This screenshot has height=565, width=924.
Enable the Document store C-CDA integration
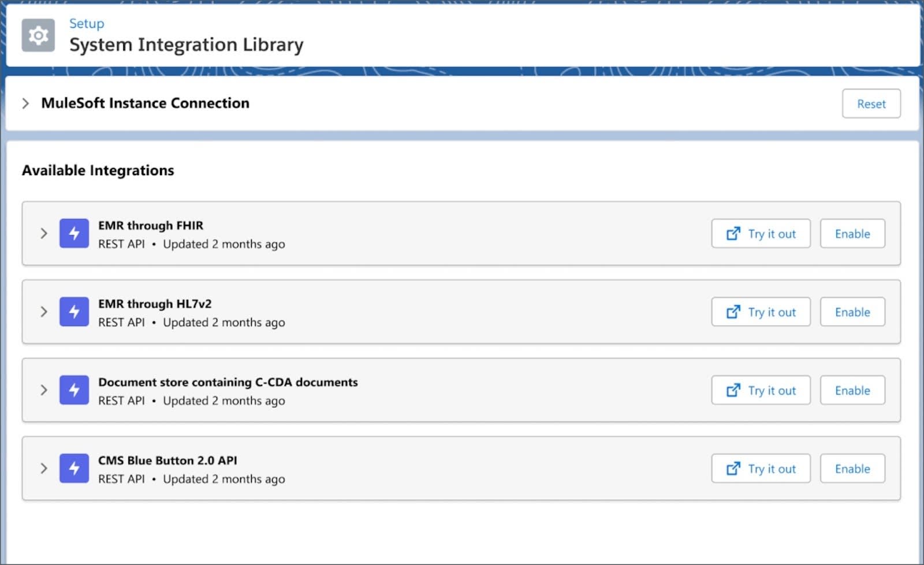pyautogui.click(x=852, y=390)
